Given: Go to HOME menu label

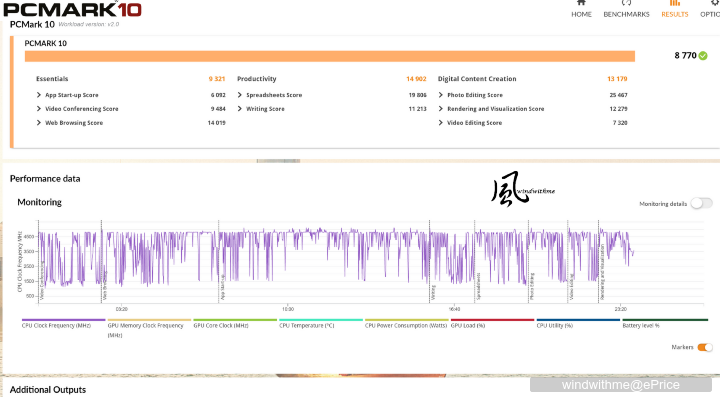Looking at the screenshot, I should point(581,14).
